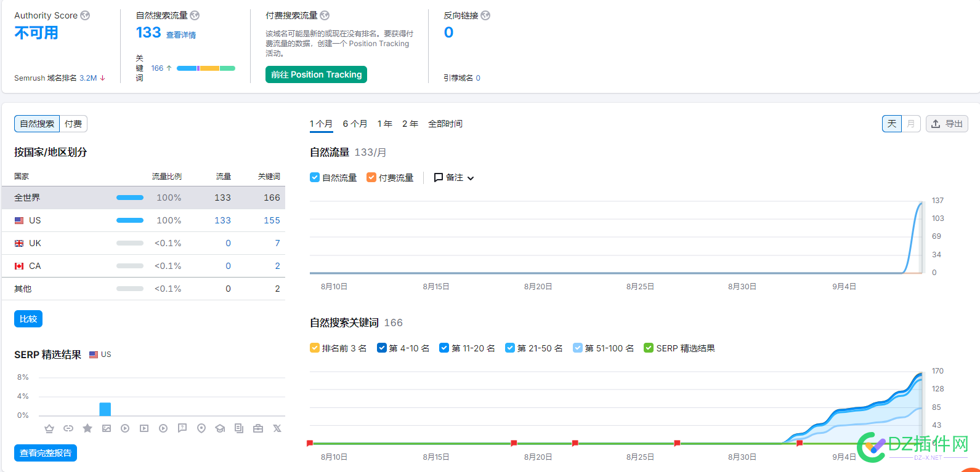Click the 查看完整报告 button
Viewport: 980px width, 472px height.
pyautogui.click(x=46, y=453)
